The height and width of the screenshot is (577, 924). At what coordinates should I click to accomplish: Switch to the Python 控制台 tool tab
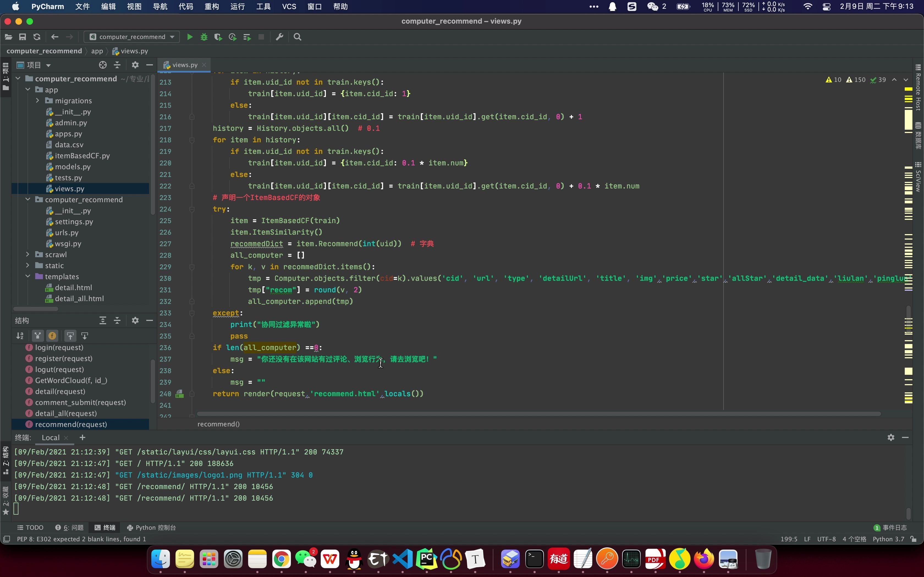[x=152, y=527]
